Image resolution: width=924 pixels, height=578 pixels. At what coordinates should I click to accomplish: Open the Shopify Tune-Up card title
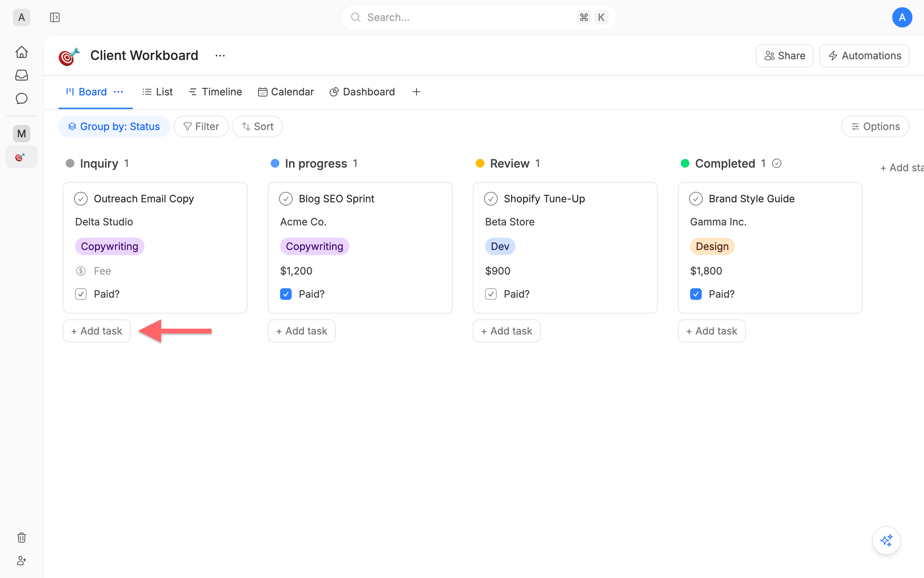[x=544, y=199]
